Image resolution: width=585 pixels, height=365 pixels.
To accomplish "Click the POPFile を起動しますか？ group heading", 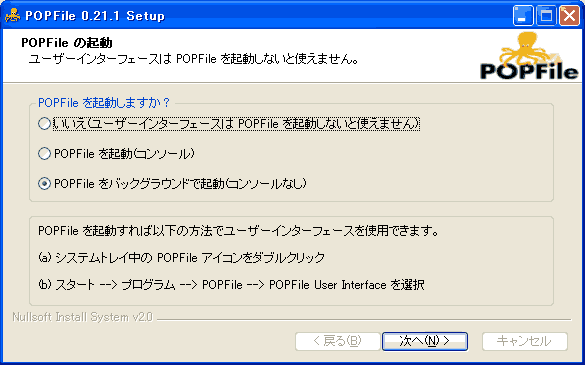I will (x=104, y=103).
